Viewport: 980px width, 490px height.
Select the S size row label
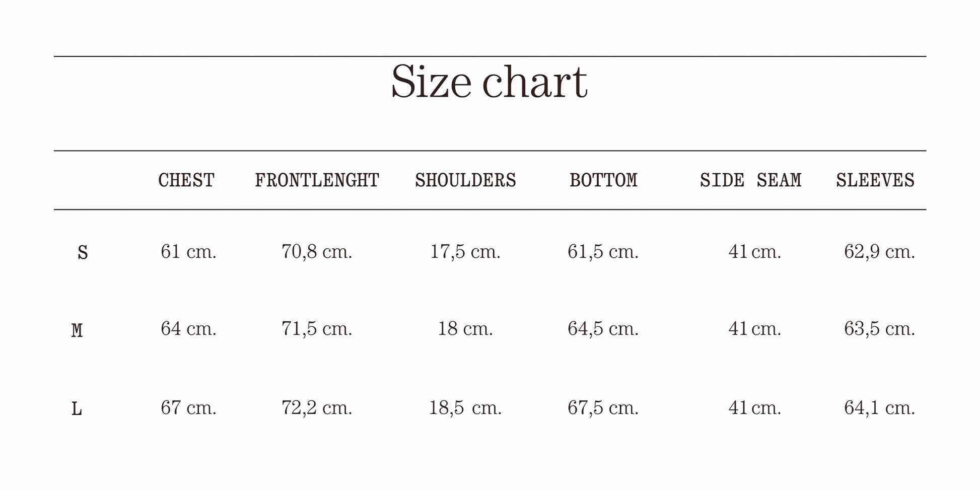[83, 252]
